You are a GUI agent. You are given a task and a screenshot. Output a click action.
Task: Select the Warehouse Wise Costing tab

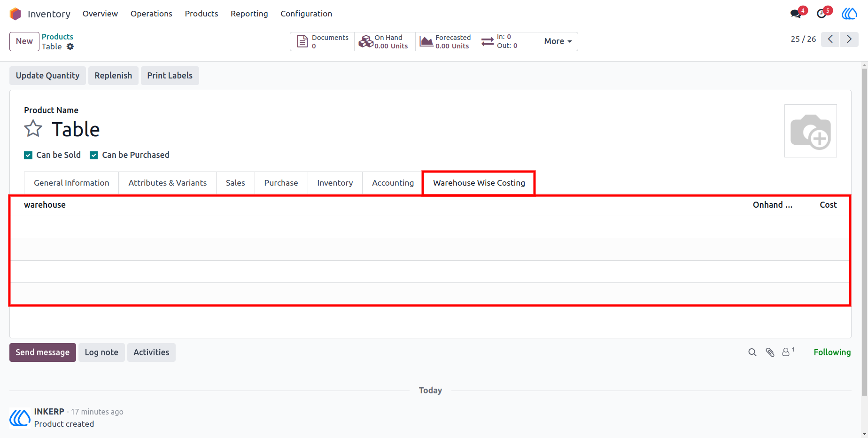point(479,183)
